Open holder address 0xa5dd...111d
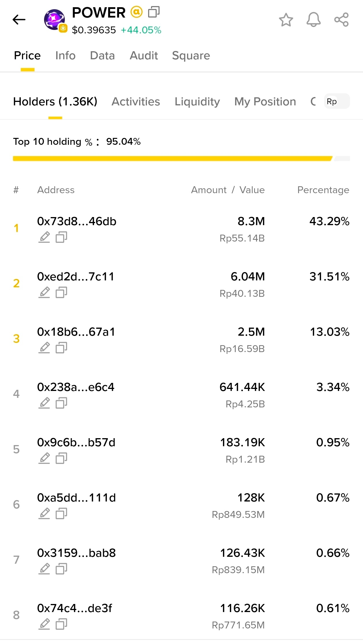Image resolution: width=363 pixels, height=644 pixels. tap(76, 498)
